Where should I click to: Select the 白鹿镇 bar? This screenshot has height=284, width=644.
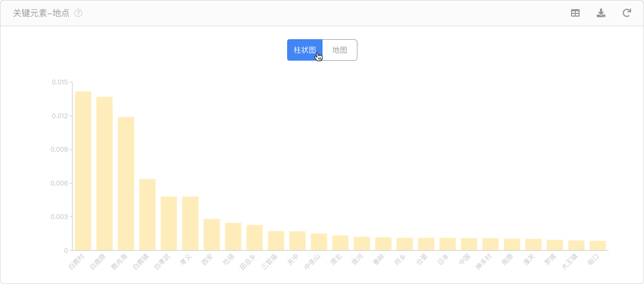point(147,215)
